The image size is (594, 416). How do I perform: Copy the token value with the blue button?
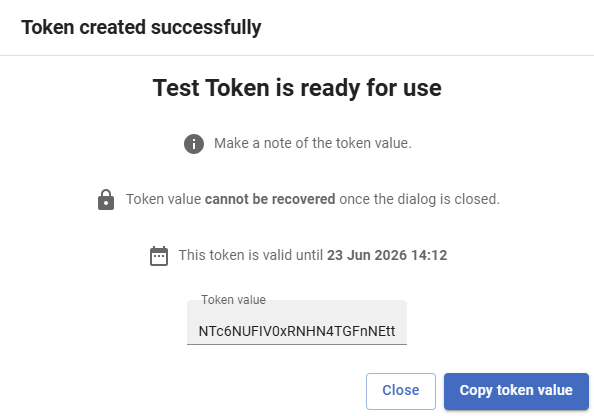coord(516,391)
